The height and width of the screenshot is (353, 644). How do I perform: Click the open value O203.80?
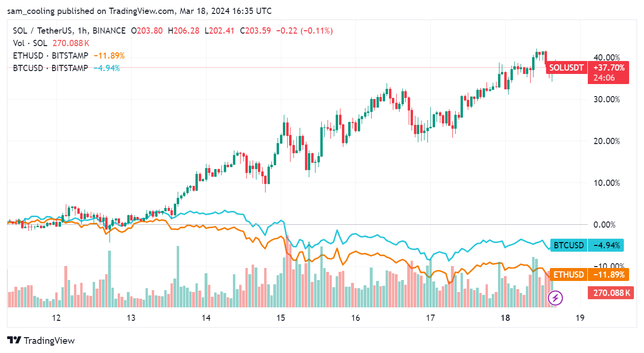pyautogui.click(x=146, y=31)
